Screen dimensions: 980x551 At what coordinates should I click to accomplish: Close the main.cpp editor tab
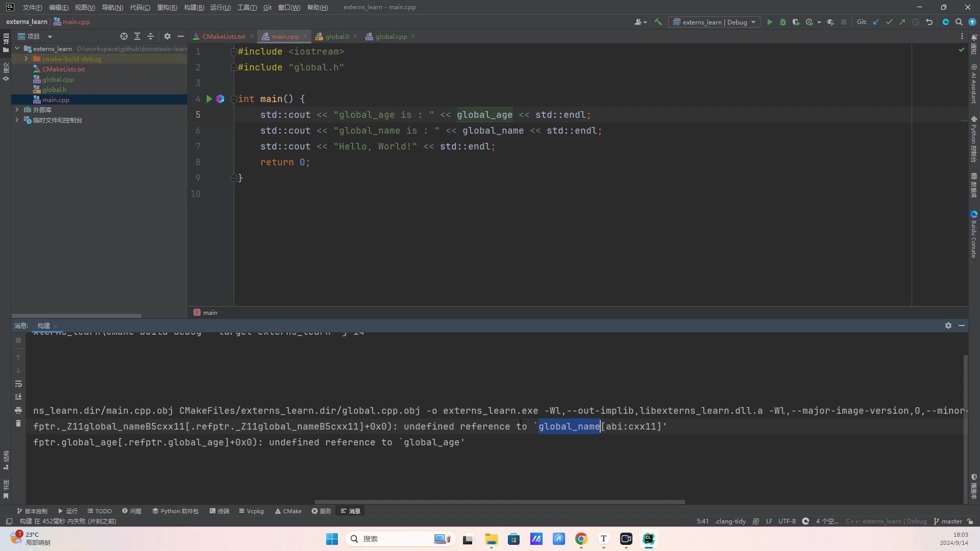(305, 36)
